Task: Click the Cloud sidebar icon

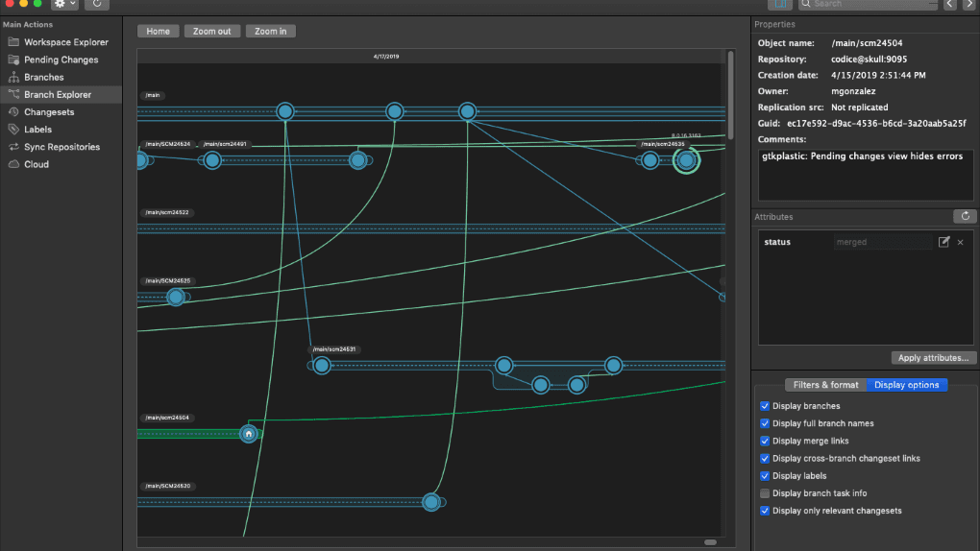Action: [x=13, y=164]
